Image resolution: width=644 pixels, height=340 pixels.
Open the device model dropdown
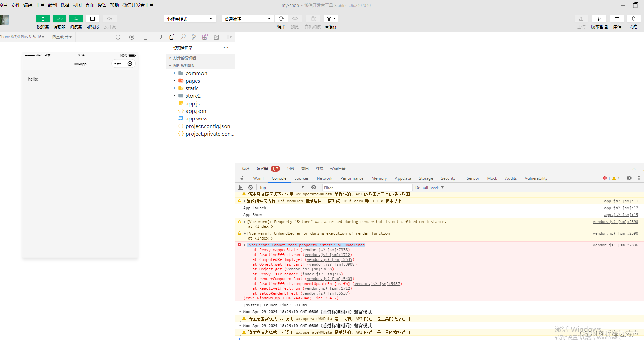point(22,37)
